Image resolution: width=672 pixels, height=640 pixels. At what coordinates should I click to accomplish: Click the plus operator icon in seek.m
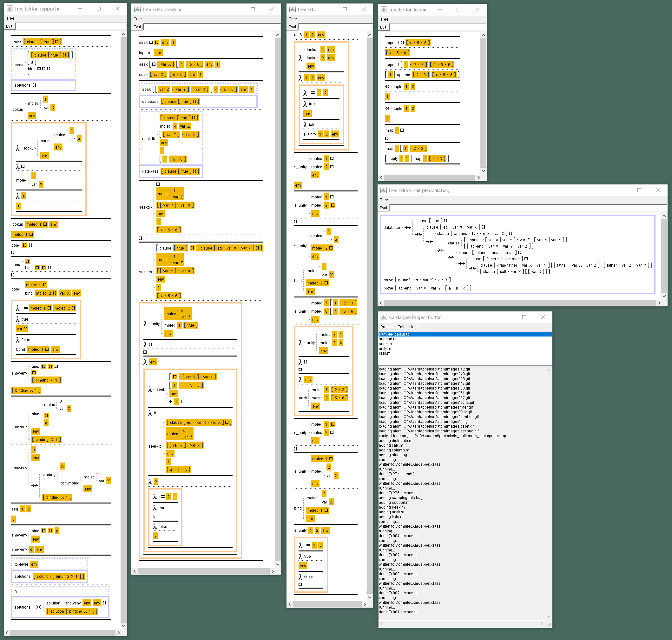pos(171,402)
